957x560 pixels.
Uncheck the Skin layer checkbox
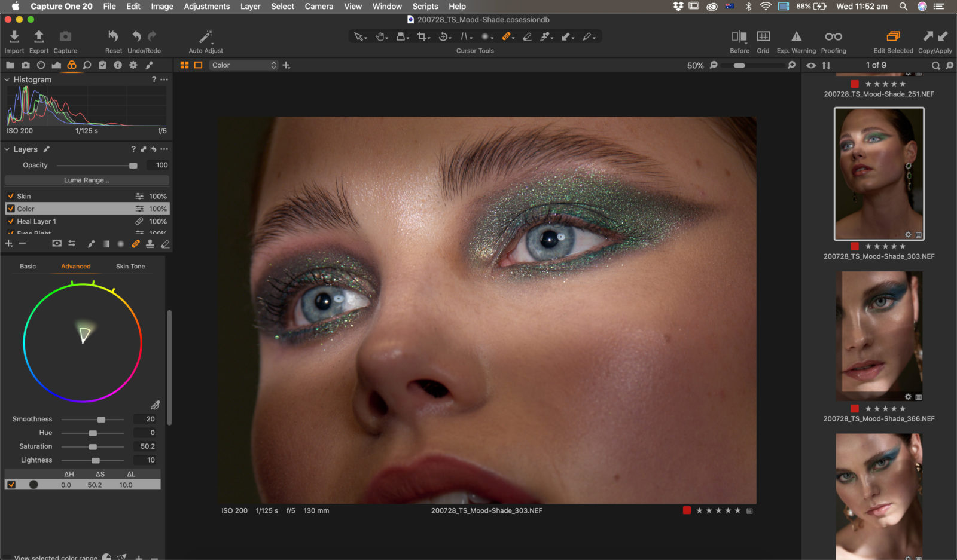coord(10,195)
